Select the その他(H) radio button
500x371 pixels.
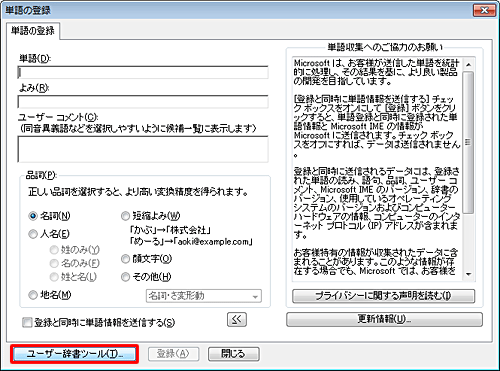125,277
